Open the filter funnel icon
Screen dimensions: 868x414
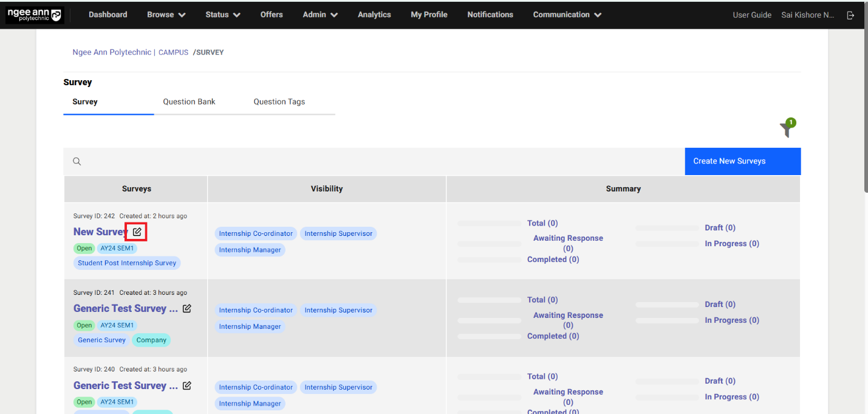tap(787, 128)
